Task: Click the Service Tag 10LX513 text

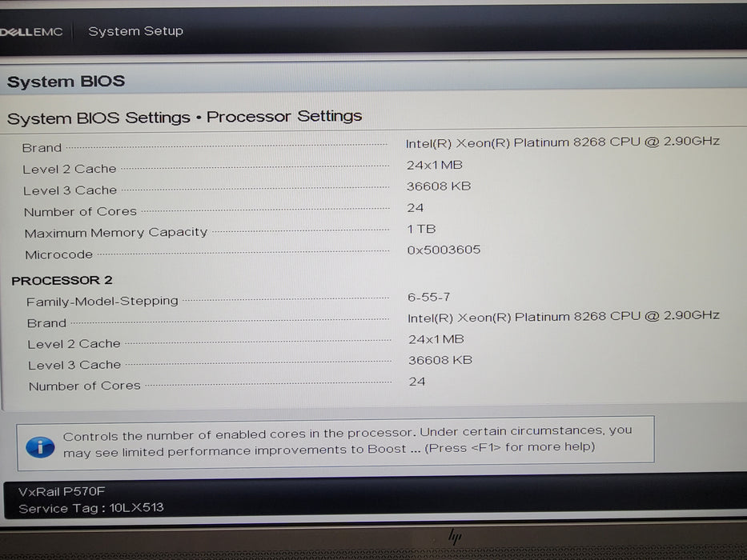Action: [x=91, y=508]
